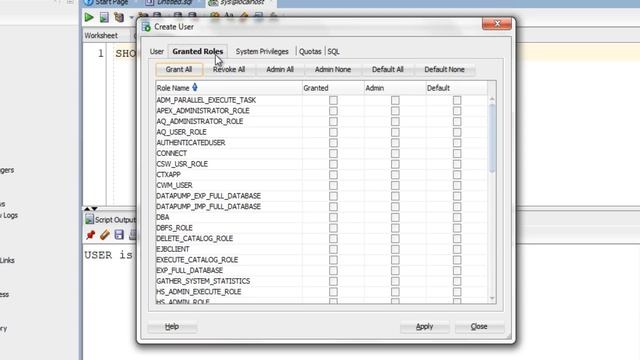Click the scrollbar down arrow in roles list

coord(492,298)
